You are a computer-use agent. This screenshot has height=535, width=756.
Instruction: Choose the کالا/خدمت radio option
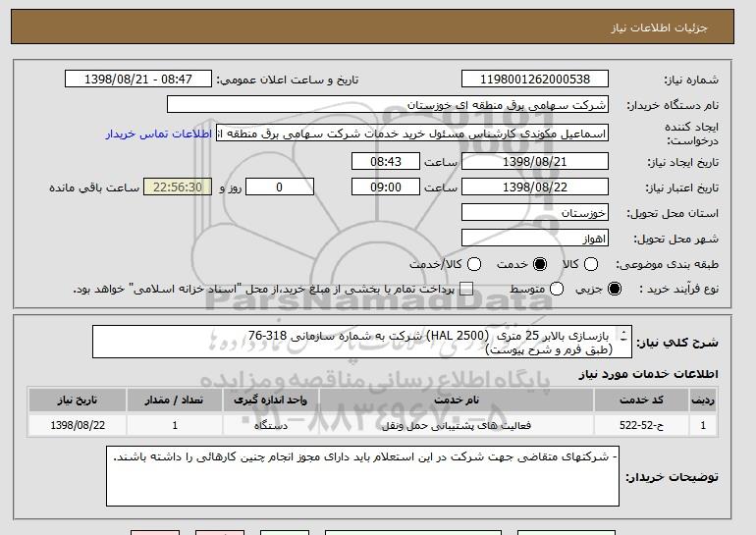pyautogui.click(x=474, y=265)
